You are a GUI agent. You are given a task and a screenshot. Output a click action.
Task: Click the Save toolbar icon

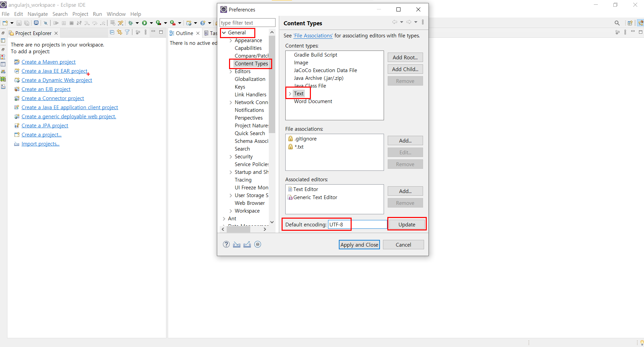click(x=19, y=23)
